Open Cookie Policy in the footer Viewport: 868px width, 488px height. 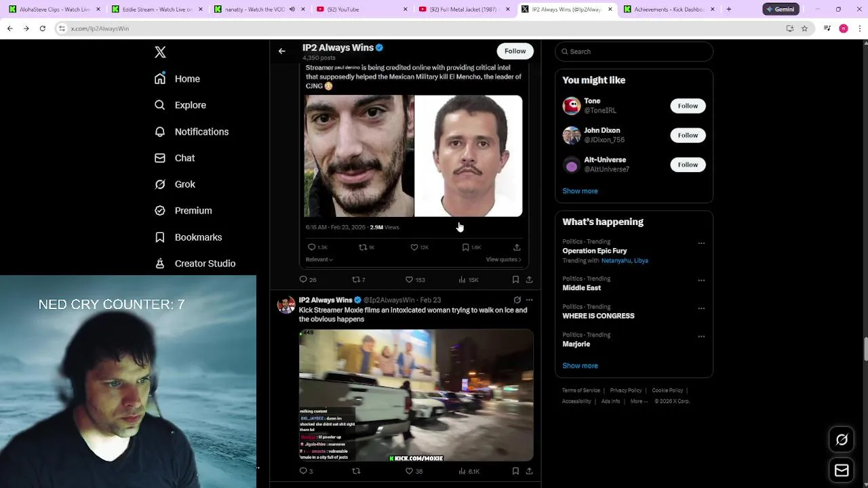point(667,390)
